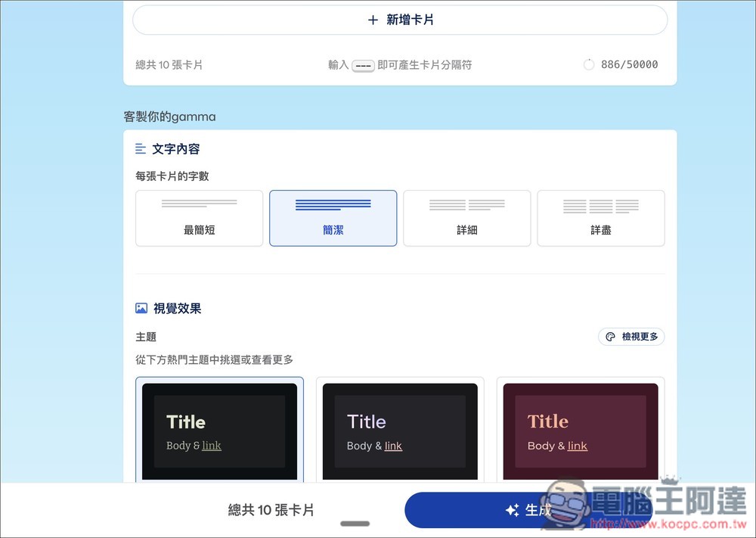This screenshot has height=538, width=756.
Task: Click the 文字內容 text-lines icon
Action: [141, 149]
